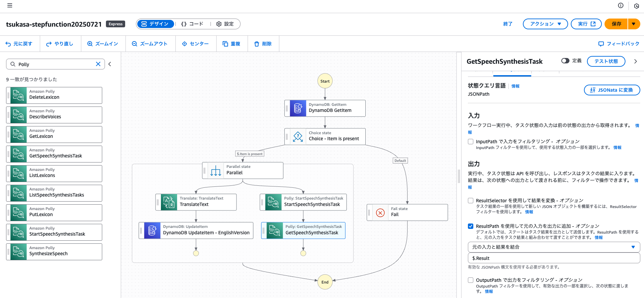Collapse the states browser panel
This screenshot has height=298, width=644.
[x=110, y=64]
